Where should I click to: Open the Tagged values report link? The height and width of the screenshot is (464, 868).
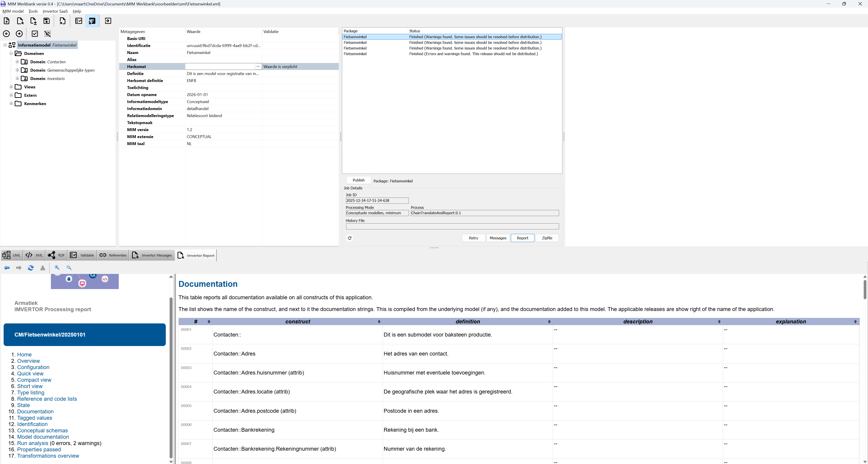click(x=35, y=418)
